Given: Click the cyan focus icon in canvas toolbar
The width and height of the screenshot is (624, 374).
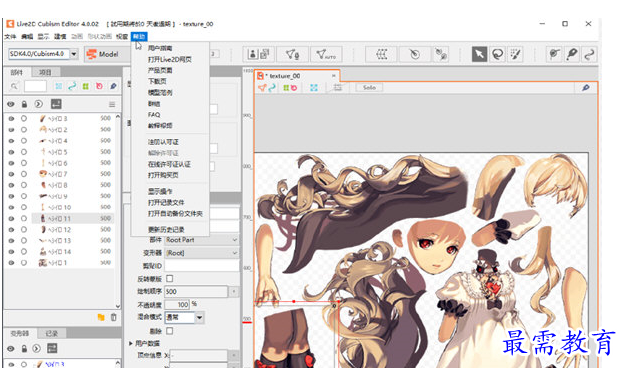Looking at the screenshot, I should pos(314,88).
